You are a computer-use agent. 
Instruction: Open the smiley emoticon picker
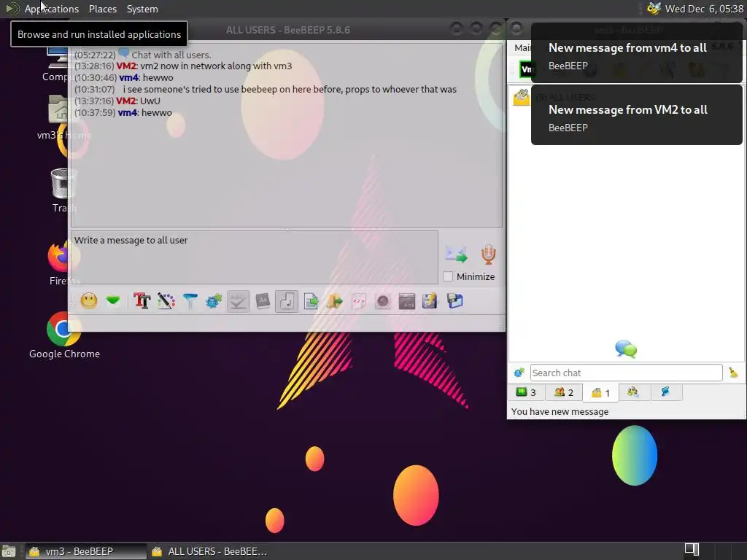click(x=88, y=301)
